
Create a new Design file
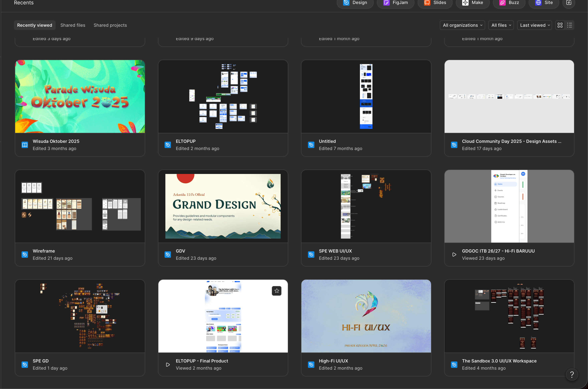tap(355, 3)
